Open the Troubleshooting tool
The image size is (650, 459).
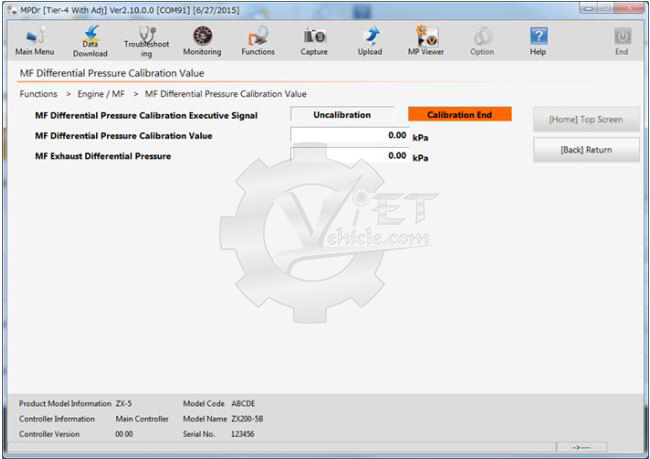tap(146, 41)
